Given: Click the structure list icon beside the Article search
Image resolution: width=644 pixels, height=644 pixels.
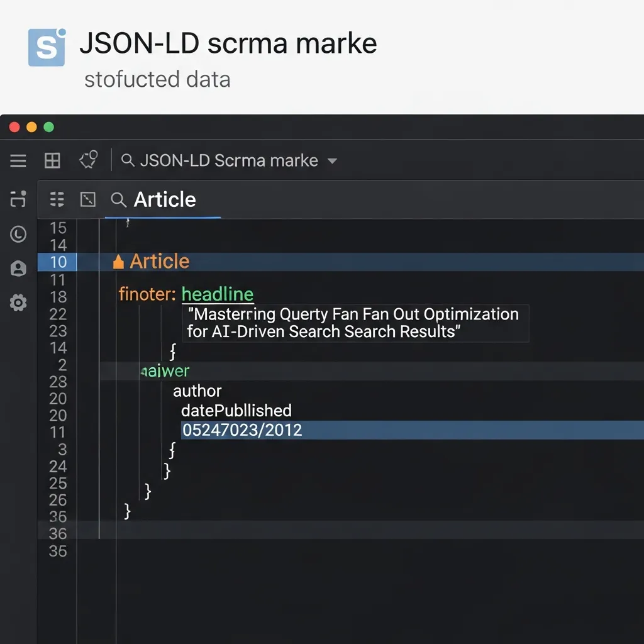Looking at the screenshot, I should tap(57, 199).
